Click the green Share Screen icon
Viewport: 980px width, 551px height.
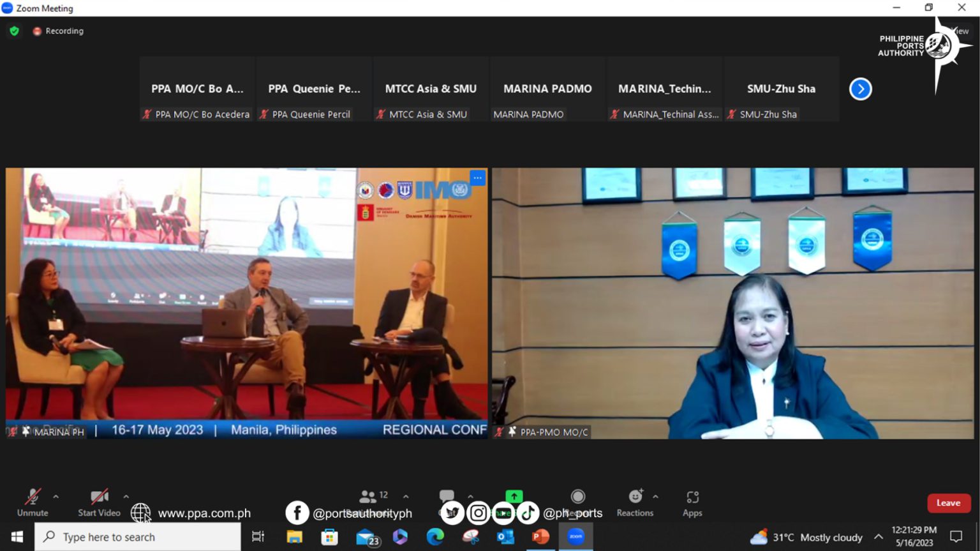[x=514, y=496]
